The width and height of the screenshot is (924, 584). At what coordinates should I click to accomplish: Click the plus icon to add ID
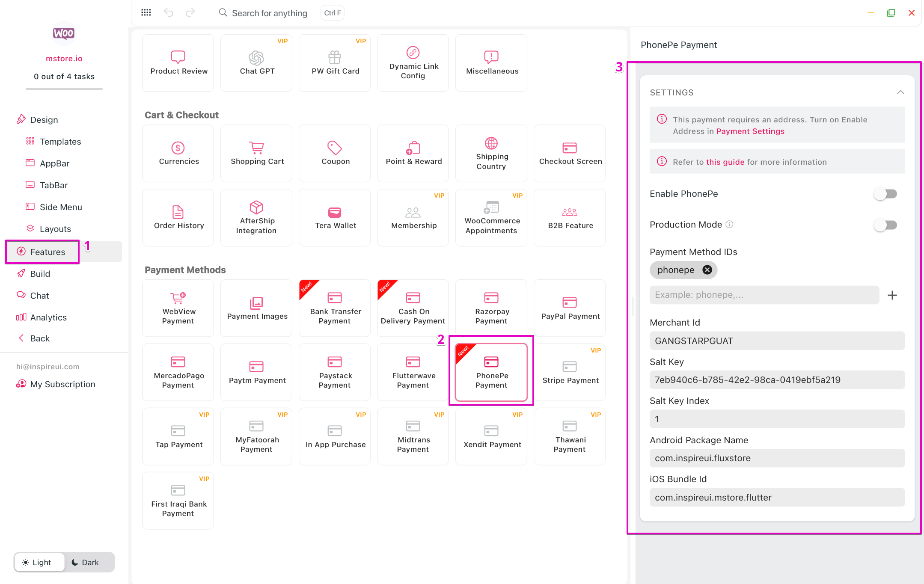click(892, 295)
